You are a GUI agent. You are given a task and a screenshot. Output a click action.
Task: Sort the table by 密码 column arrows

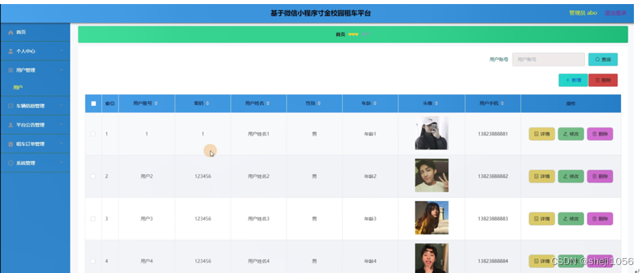(208, 104)
